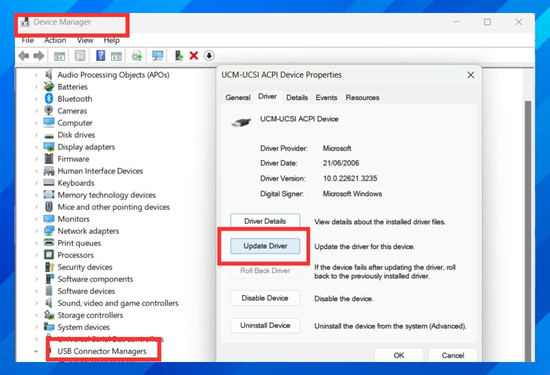The image size is (550, 375).
Task: Click the Monitors category icon
Action: [49, 219]
